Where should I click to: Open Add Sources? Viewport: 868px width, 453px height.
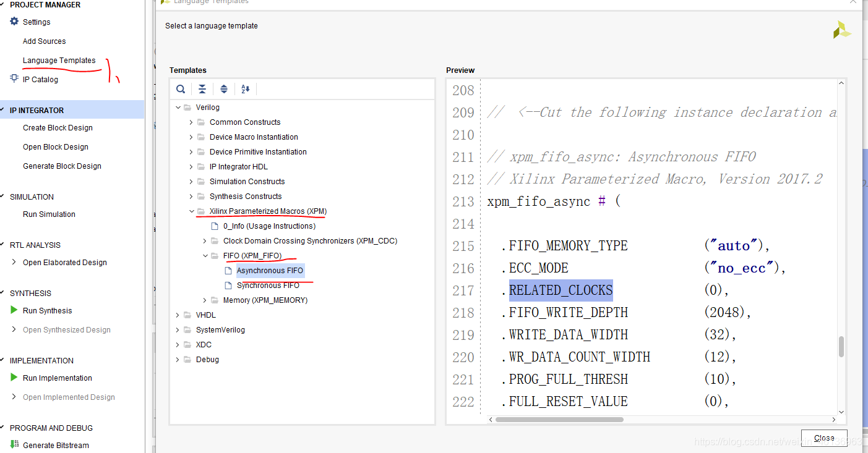[45, 41]
